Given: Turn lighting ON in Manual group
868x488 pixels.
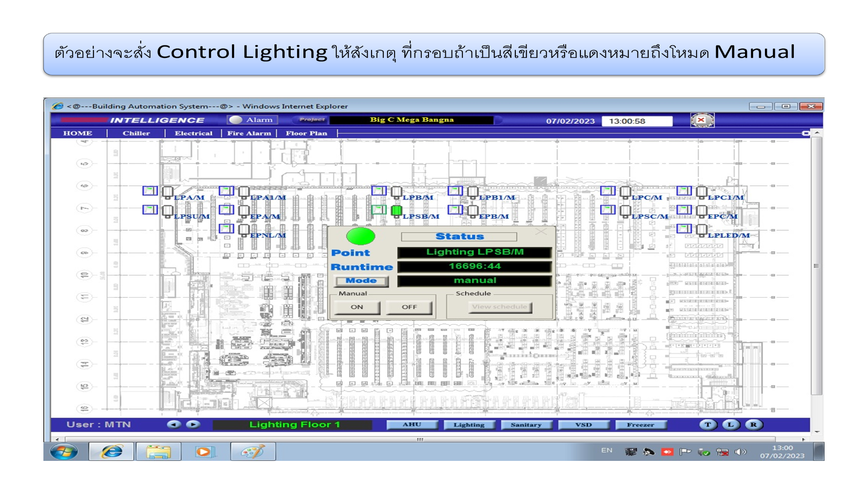Looking at the screenshot, I should click(357, 307).
